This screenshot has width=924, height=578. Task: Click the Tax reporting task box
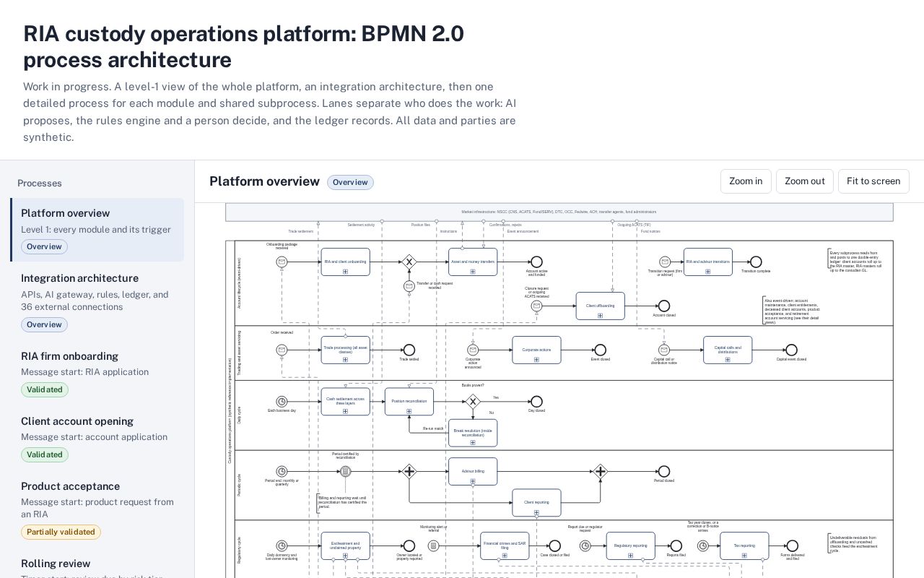(x=744, y=545)
